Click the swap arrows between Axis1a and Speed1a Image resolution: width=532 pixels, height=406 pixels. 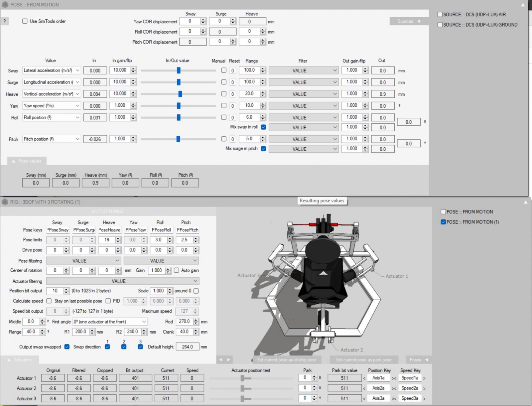(394, 378)
